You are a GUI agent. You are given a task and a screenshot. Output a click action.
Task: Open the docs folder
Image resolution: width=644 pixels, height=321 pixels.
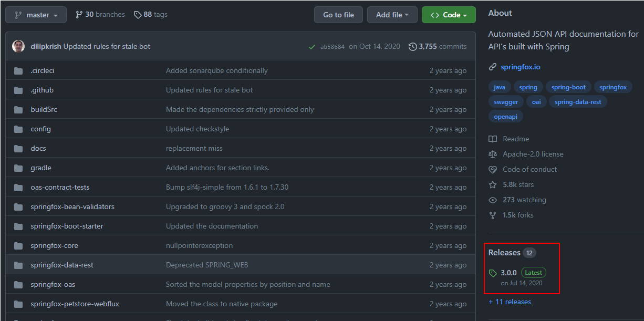38,148
